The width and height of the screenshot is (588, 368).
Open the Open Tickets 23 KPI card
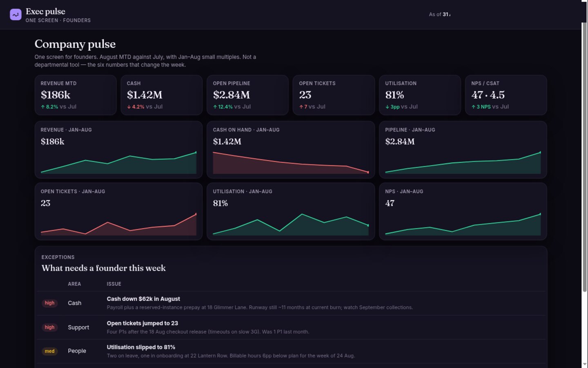point(334,95)
